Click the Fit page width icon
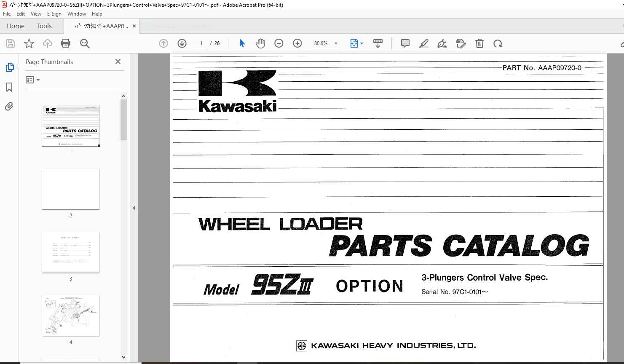This screenshot has width=624, height=364. coord(354,43)
